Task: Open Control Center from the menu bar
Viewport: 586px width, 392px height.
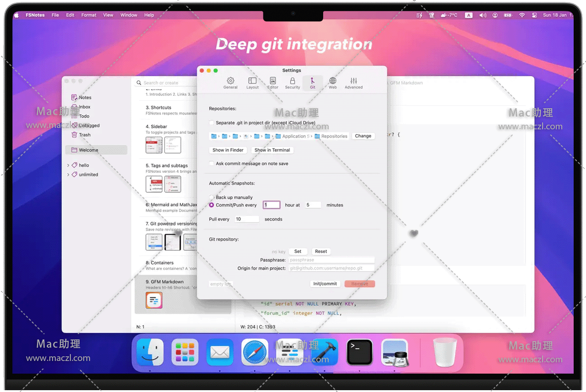Action: click(534, 15)
